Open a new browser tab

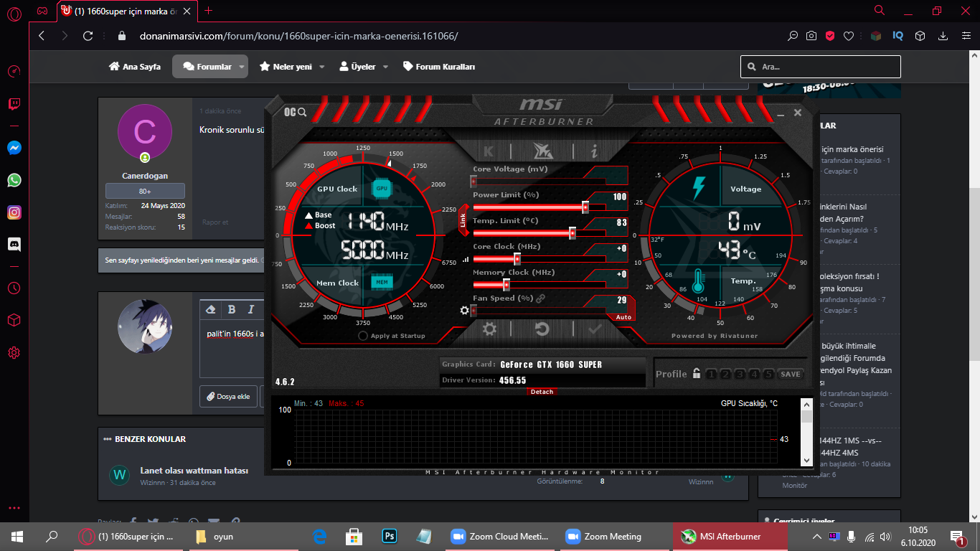point(209,11)
